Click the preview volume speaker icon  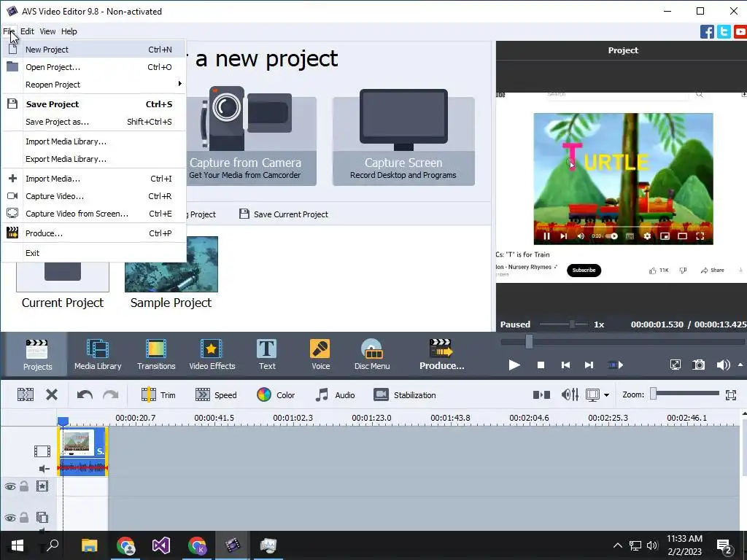[723, 365]
